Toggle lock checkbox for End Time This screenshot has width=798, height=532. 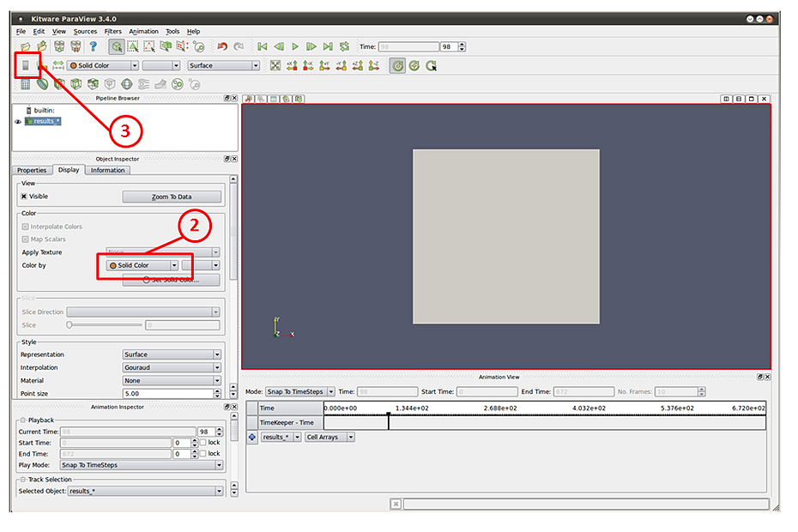click(203, 454)
